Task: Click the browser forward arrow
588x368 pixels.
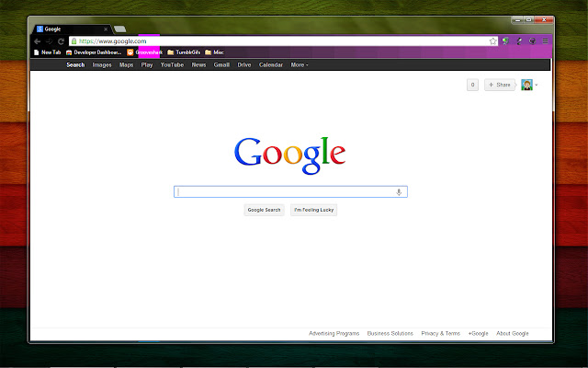Action: tap(49, 41)
